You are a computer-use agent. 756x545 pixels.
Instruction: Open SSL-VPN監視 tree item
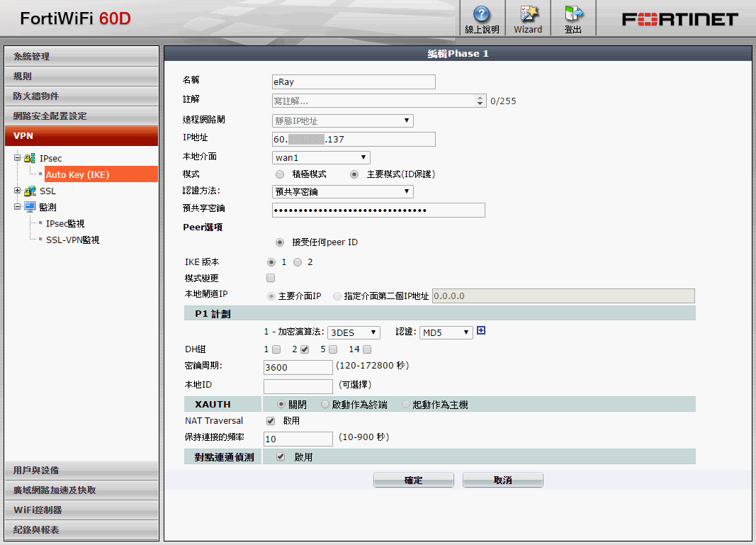click(x=73, y=240)
